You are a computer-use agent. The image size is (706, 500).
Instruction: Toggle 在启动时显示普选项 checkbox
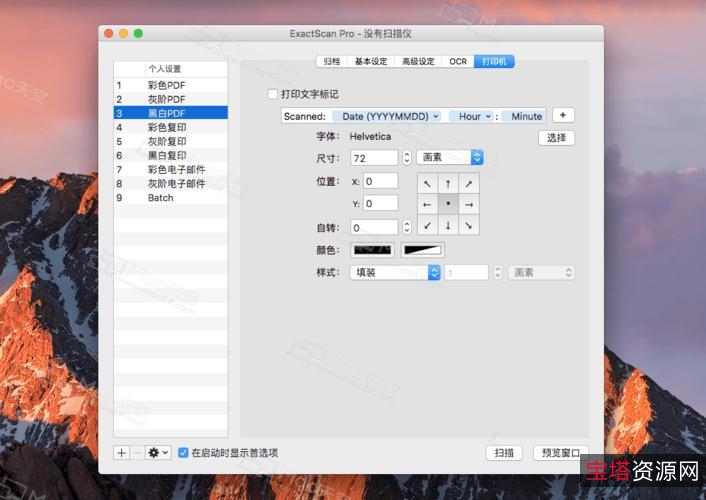click(x=183, y=452)
